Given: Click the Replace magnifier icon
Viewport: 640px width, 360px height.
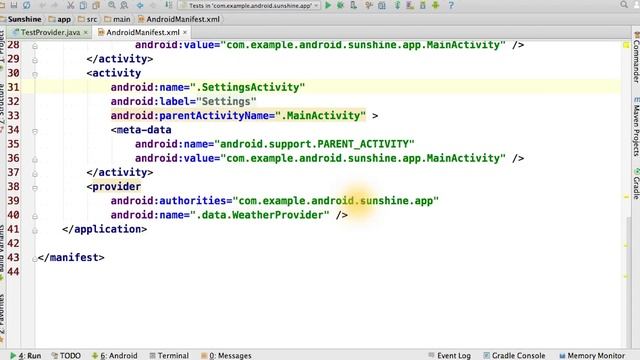Looking at the screenshot, I should point(124,5).
